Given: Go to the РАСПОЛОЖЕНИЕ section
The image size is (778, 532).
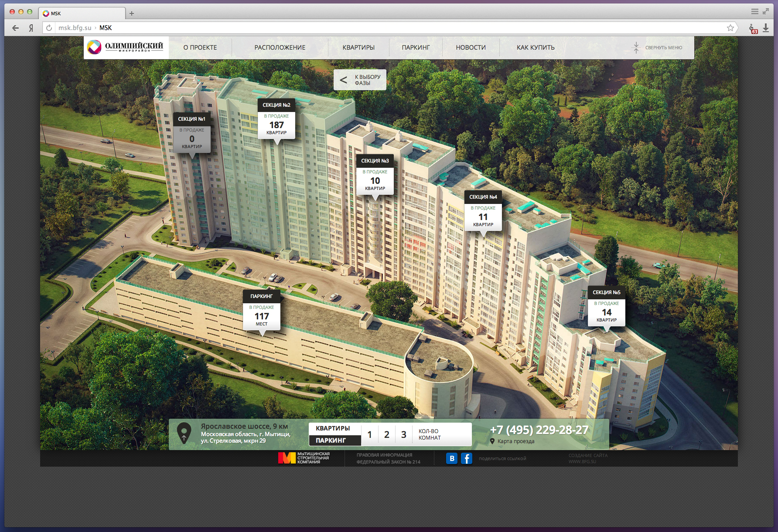Looking at the screenshot, I should 280,47.
